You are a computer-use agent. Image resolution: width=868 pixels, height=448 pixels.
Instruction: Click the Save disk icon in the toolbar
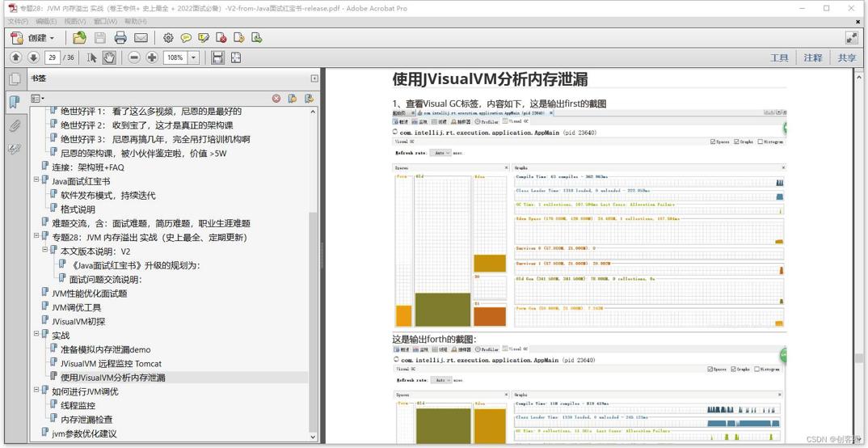100,38
